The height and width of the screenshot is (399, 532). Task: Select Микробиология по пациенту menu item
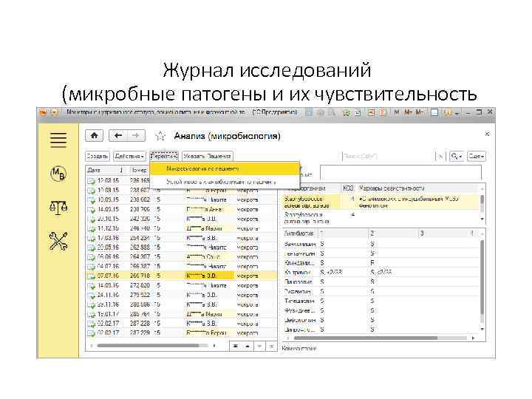[x=225, y=168]
